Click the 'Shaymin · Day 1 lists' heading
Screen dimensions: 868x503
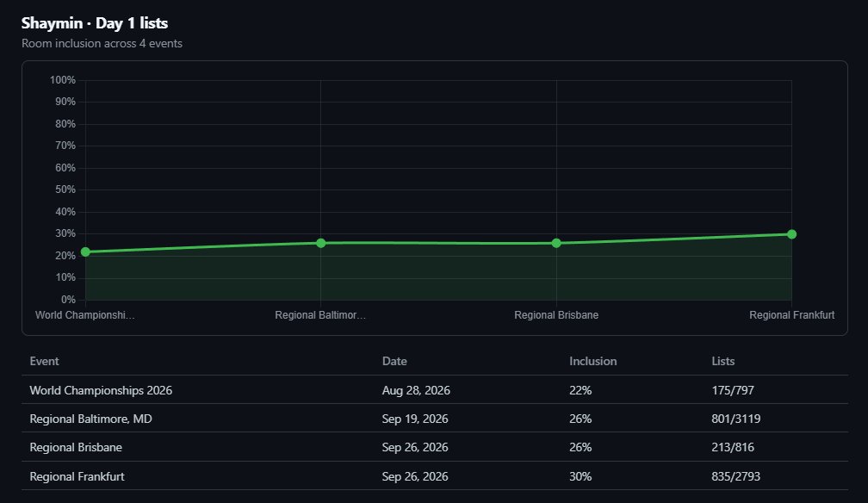(x=95, y=23)
